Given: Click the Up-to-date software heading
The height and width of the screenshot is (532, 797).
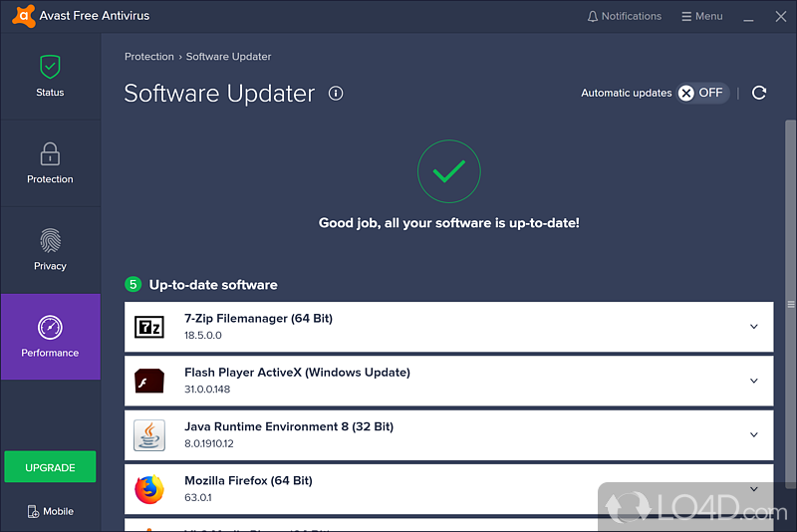Looking at the screenshot, I should point(213,285).
